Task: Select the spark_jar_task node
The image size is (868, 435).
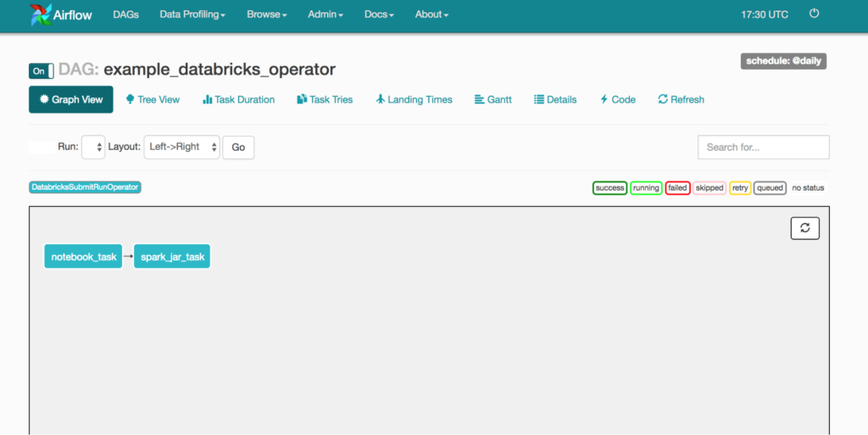Action: pos(172,257)
